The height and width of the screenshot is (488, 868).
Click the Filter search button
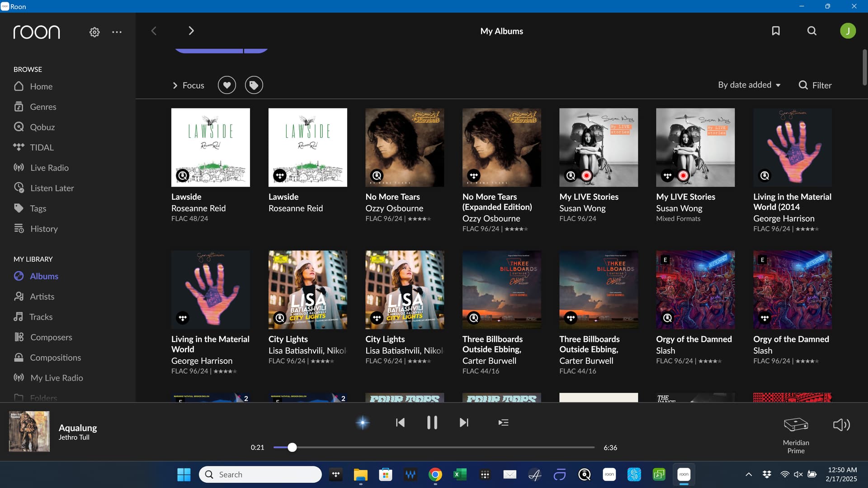(x=815, y=85)
